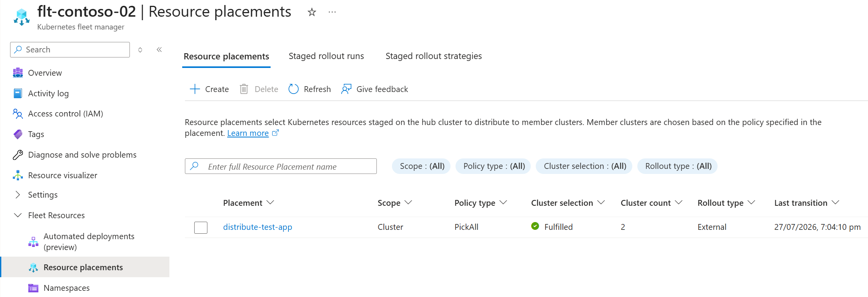Viewport: 868px width, 297px height.
Task: Click the favorite star icon beside the title
Action: [312, 12]
